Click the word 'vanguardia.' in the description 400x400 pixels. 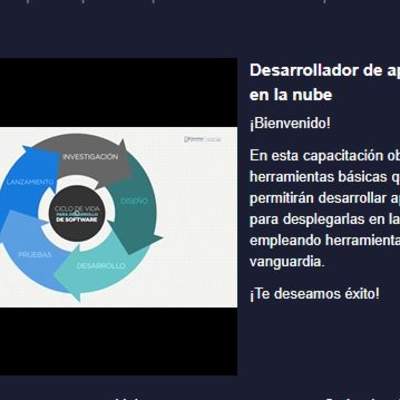click(x=287, y=262)
